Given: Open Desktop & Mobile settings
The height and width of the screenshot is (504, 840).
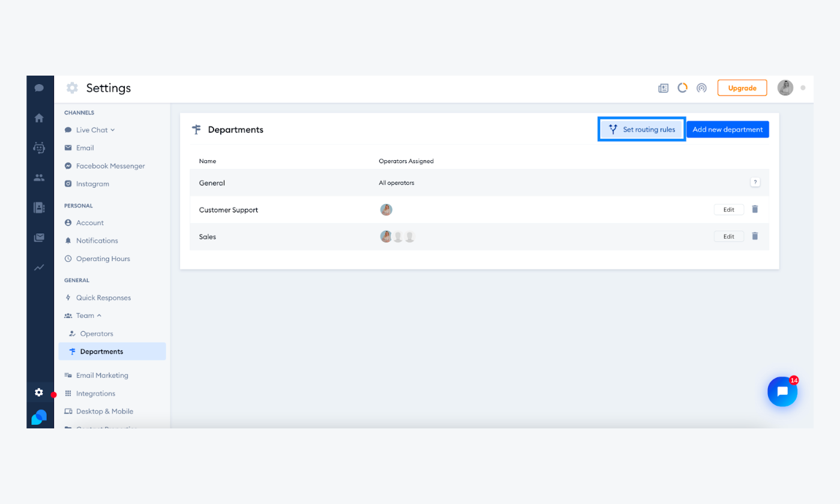Looking at the screenshot, I should (98, 412).
